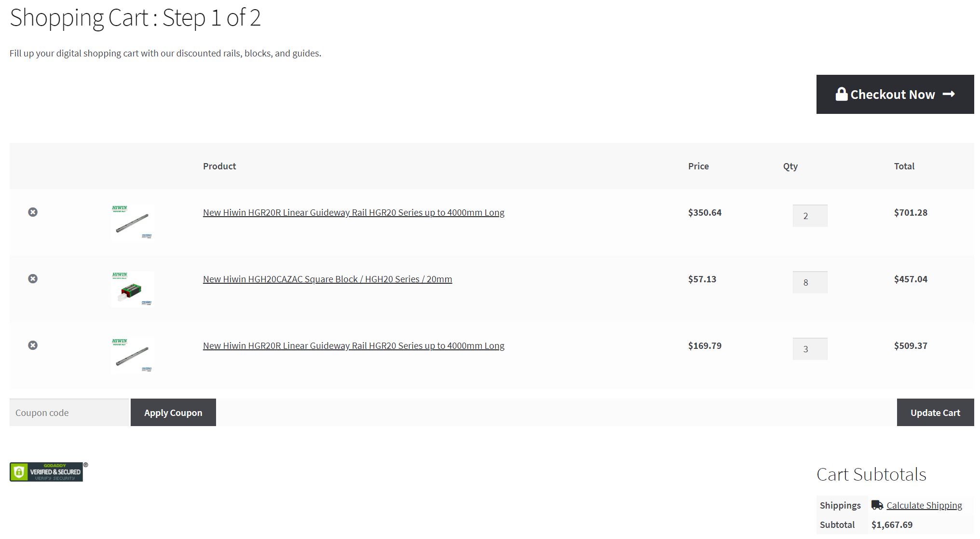
Task: Click the lock icon on Checkout Now
Action: tap(842, 94)
